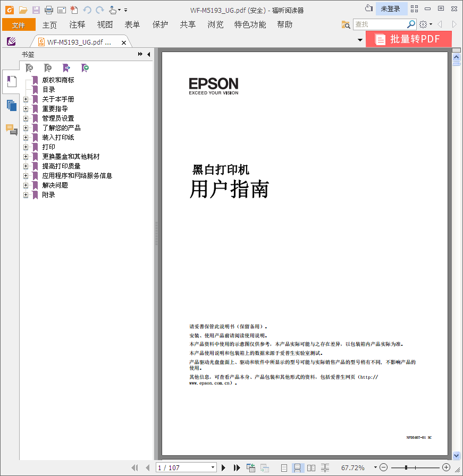This screenshot has width=463, height=476.
Task: Open the tab list dropdown arrow
Action: 360,40
